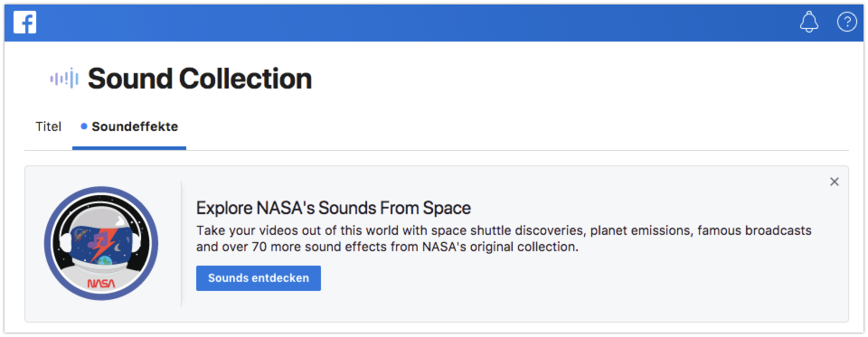Image resolution: width=868 pixels, height=337 pixels.
Task: Click the purple music note in visor
Action: pyautogui.click(x=99, y=239)
